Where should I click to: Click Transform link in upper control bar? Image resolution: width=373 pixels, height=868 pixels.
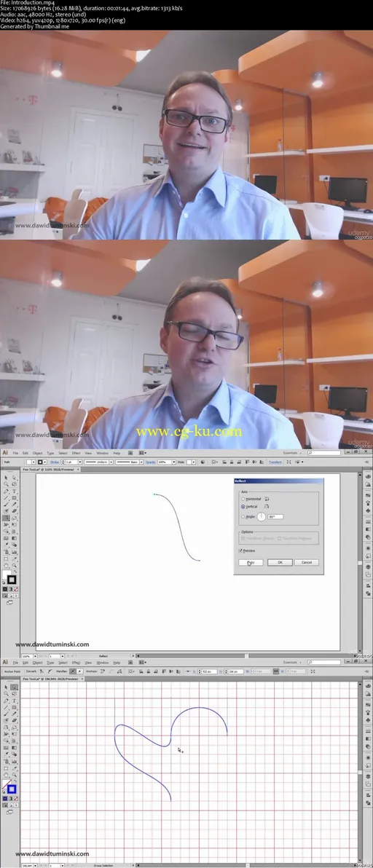coord(275,462)
